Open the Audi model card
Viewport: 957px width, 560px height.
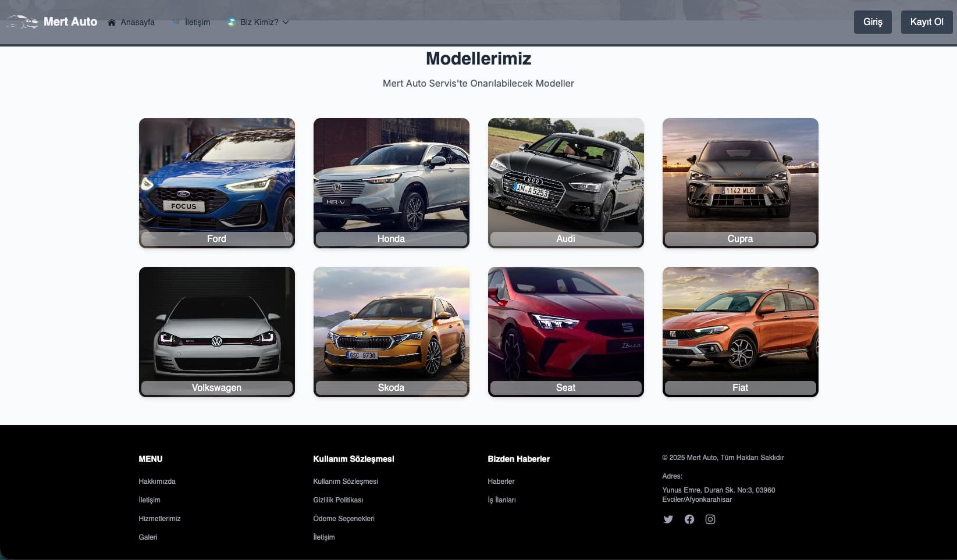coord(565,183)
